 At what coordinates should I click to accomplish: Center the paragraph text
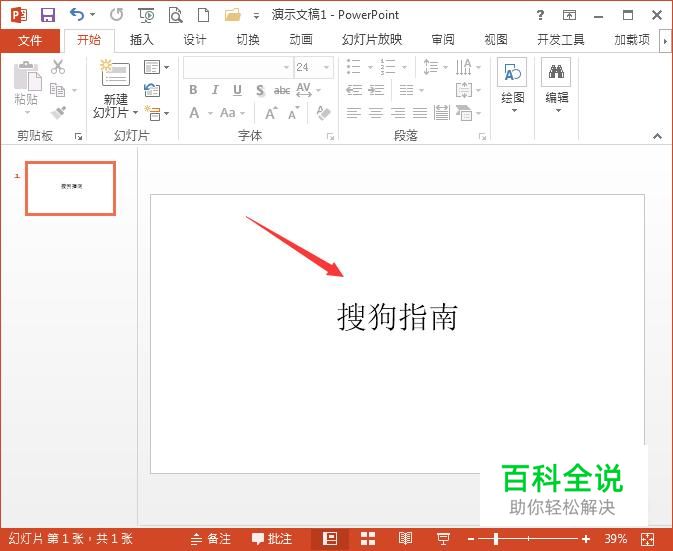click(376, 113)
